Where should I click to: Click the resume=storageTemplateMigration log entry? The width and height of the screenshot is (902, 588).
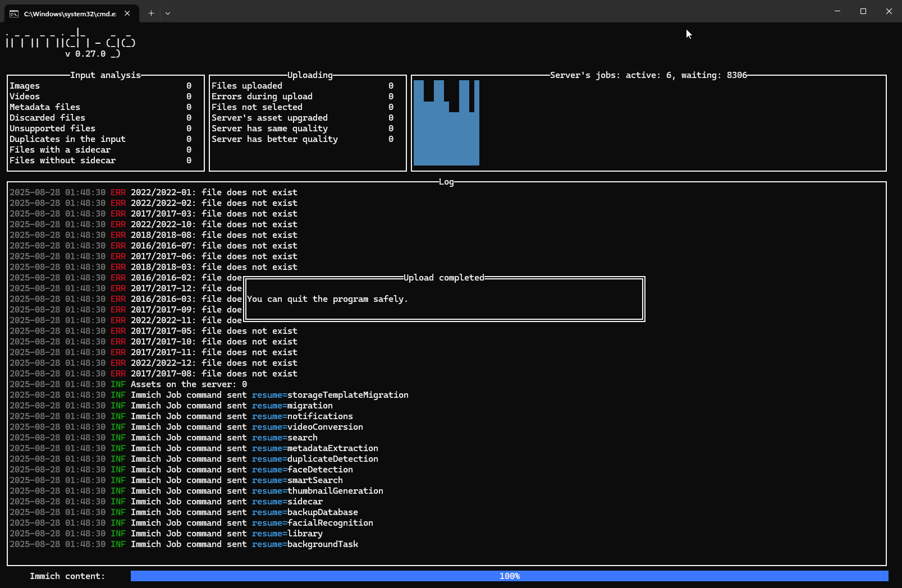[x=330, y=395]
